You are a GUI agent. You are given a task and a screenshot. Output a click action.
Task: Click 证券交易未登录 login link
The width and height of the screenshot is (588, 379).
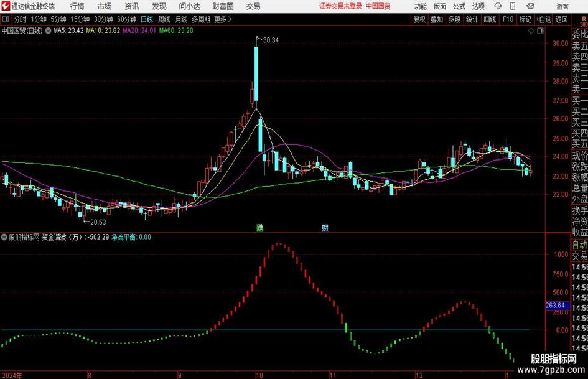pyautogui.click(x=340, y=6)
